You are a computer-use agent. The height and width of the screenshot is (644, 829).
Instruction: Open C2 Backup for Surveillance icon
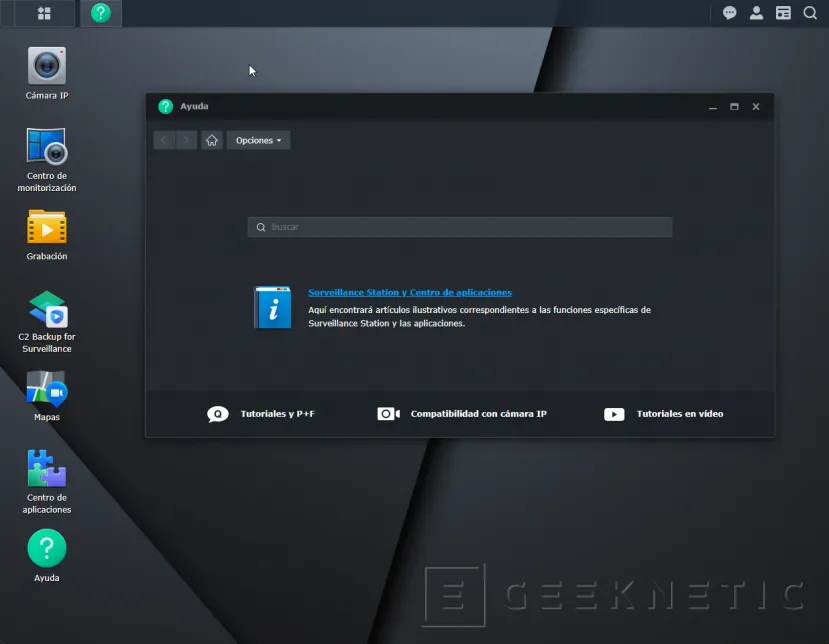(x=46, y=309)
